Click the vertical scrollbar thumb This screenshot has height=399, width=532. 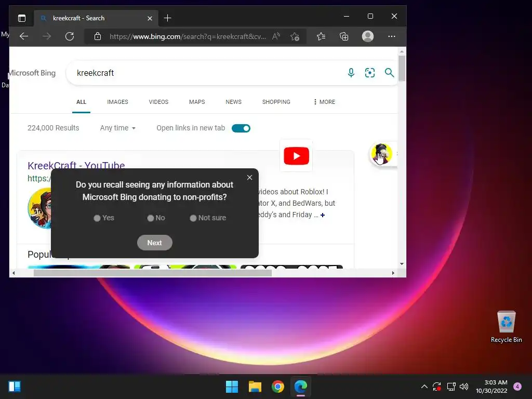tap(402, 68)
